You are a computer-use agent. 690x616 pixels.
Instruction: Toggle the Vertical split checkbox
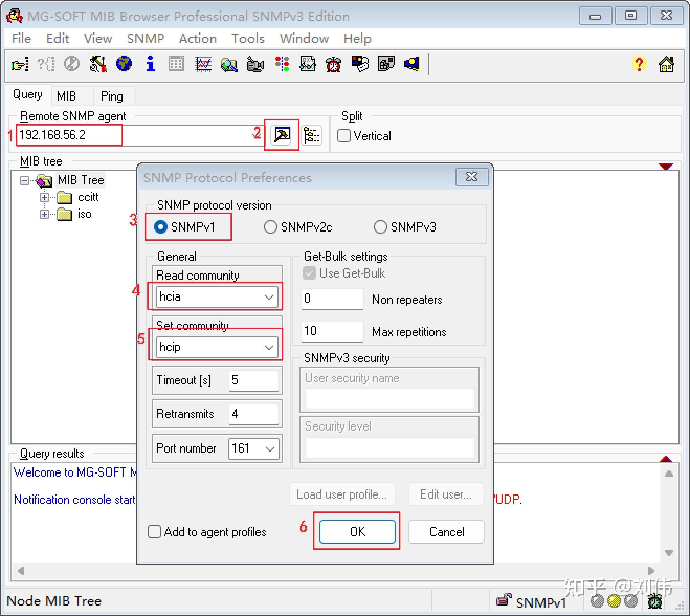pos(344,136)
